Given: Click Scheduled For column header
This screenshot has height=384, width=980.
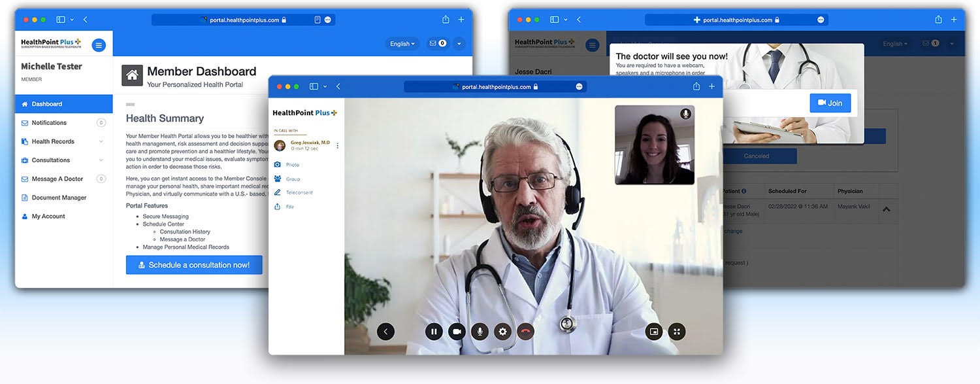Looking at the screenshot, I should 787,192.
